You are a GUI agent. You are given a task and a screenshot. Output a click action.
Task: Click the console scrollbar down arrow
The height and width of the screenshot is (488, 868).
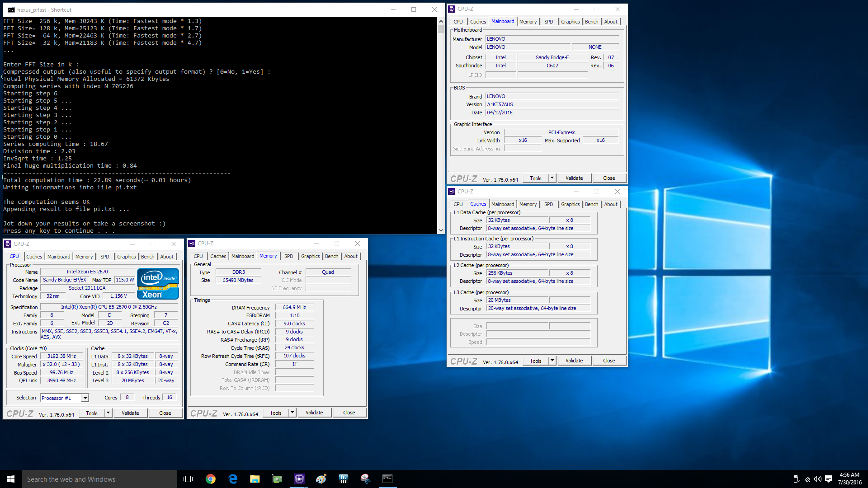[441, 230]
